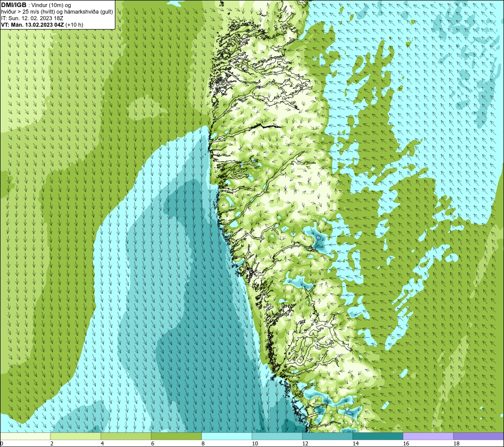Screen dimensions: 504x447
Task: Click the '10' color scale label
Action: click(255, 444)
